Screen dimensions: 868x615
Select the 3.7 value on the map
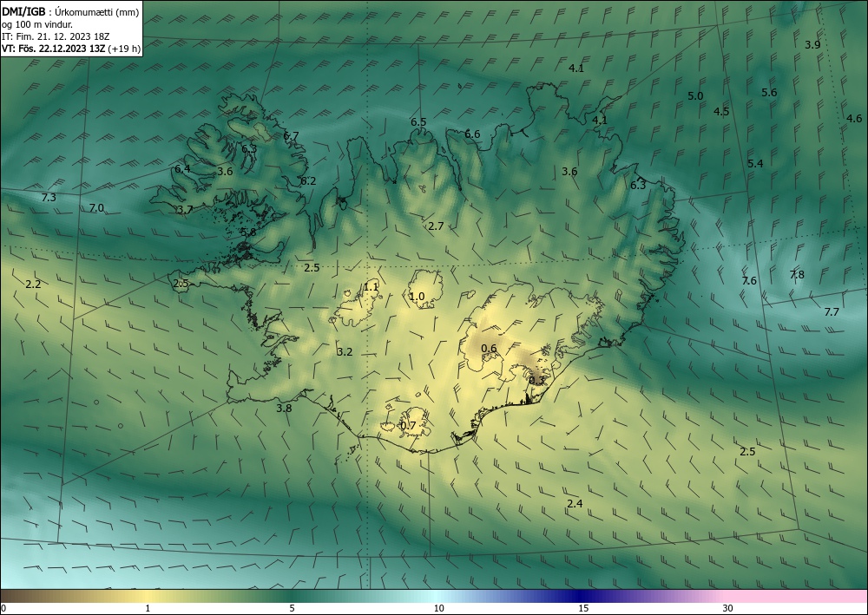(185, 210)
